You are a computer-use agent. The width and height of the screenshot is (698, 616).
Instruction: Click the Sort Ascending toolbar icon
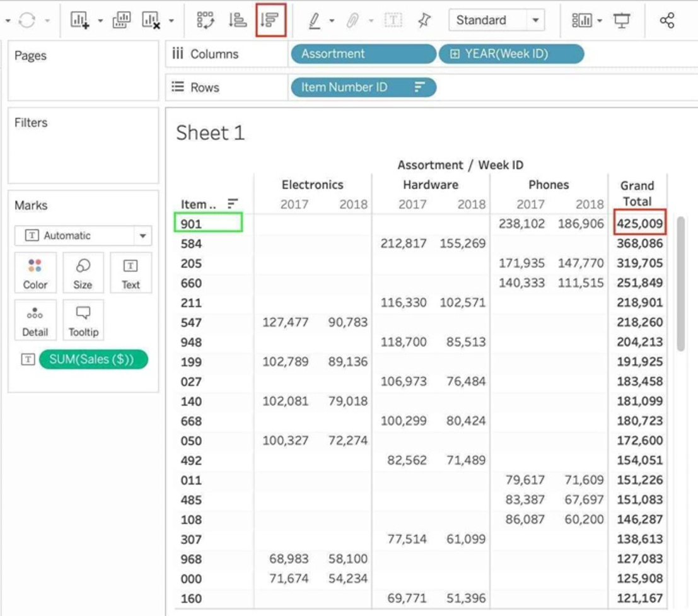click(238, 20)
